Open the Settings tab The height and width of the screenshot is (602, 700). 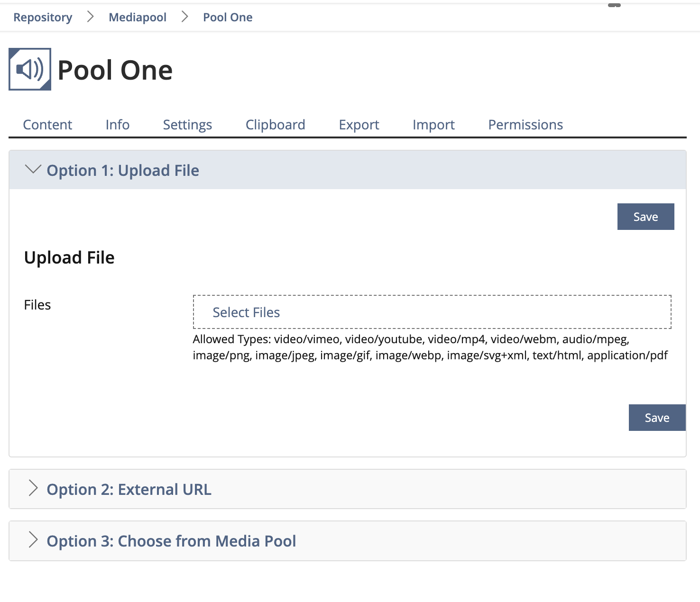[187, 125]
